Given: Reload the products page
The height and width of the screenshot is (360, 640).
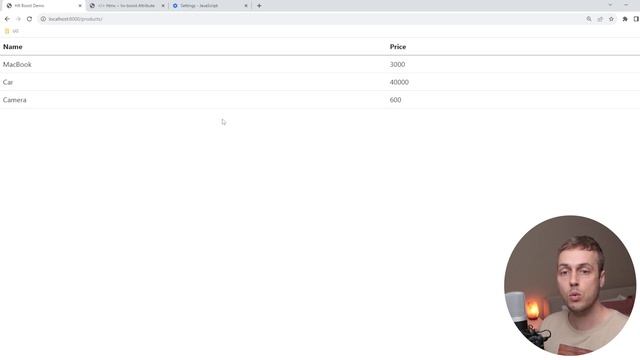Looking at the screenshot, I should click(x=29, y=19).
